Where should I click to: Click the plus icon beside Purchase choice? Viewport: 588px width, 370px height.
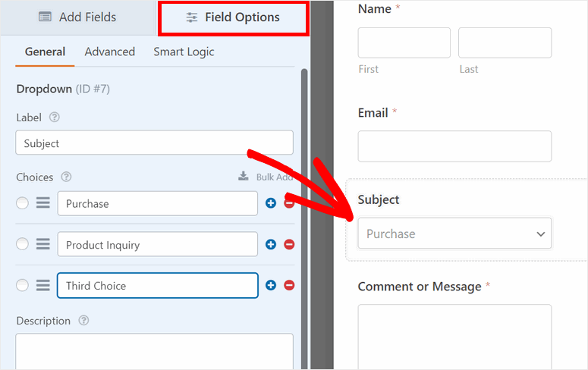pyautogui.click(x=271, y=203)
